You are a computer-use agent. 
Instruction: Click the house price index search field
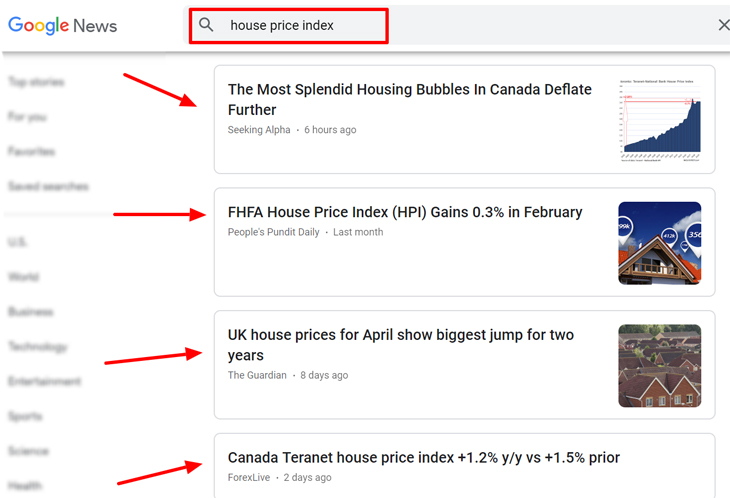(300, 25)
